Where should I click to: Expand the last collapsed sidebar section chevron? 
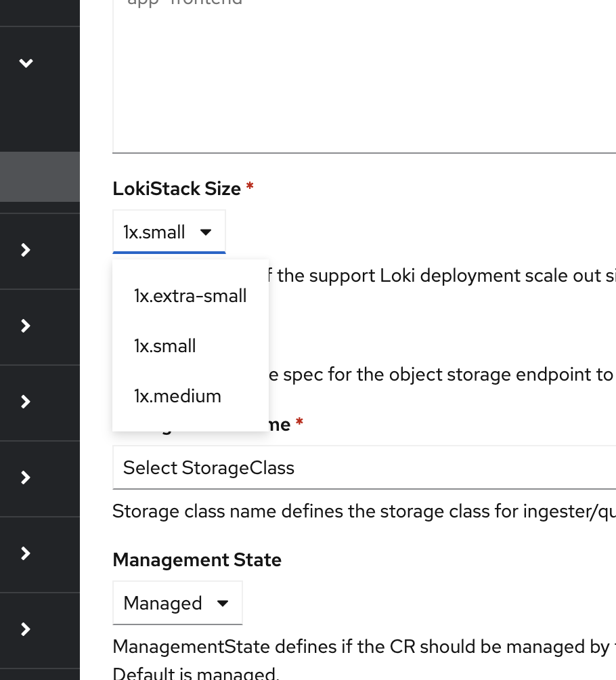click(x=26, y=630)
